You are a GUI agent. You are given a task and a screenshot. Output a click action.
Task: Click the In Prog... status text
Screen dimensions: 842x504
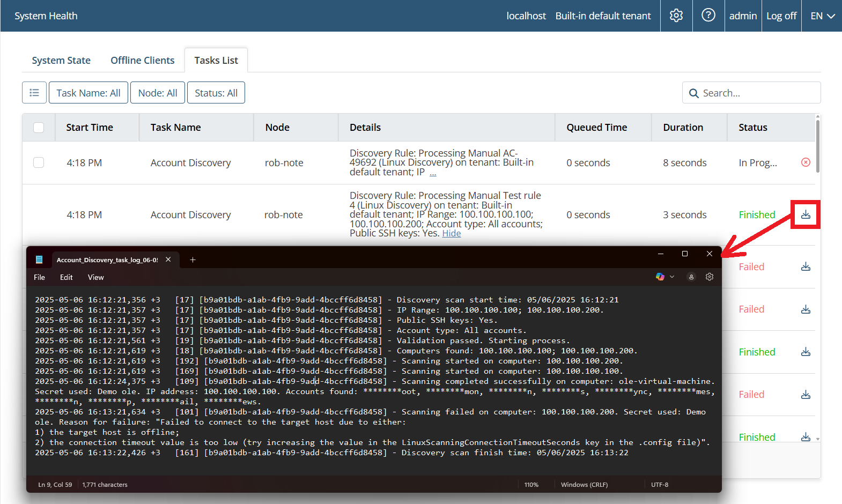pyautogui.click(x=757, y=162)
